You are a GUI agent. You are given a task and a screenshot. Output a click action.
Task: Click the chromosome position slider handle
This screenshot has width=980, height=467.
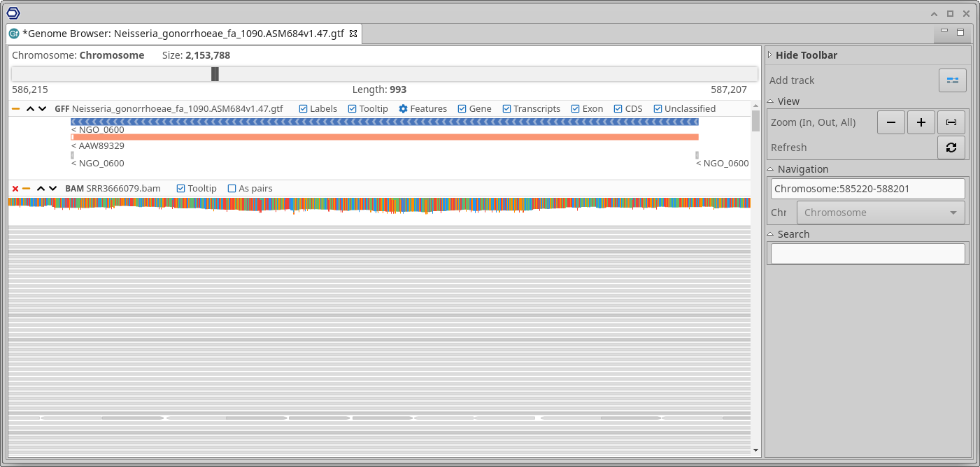[215, 74]
